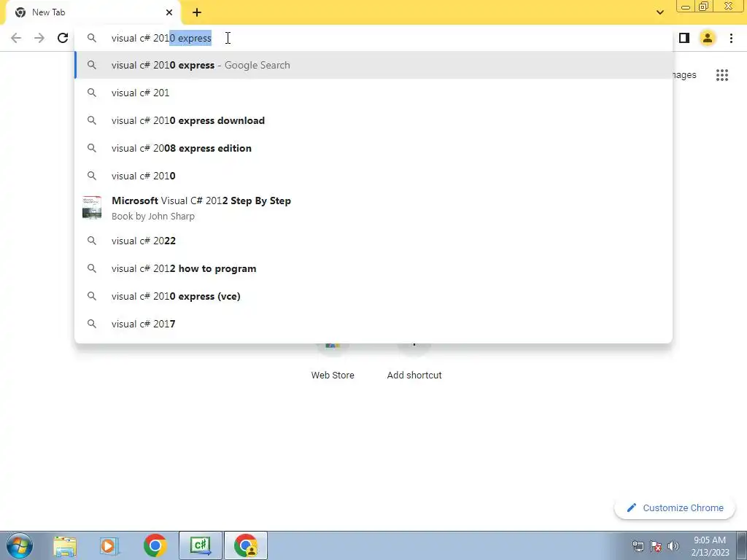Launch Windows Media Player from taskbar
Viewport: 747px width, 560px height.
[x=109, y=546]
